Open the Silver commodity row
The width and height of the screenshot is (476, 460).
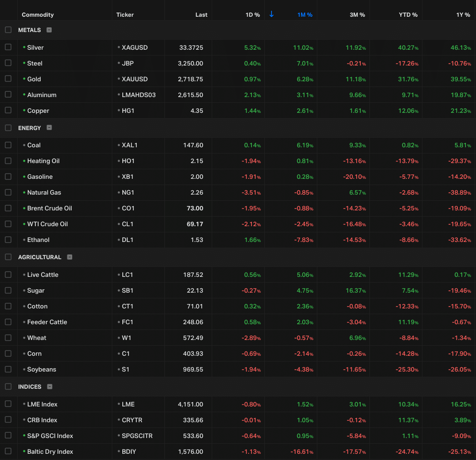[x=35, y=47]
